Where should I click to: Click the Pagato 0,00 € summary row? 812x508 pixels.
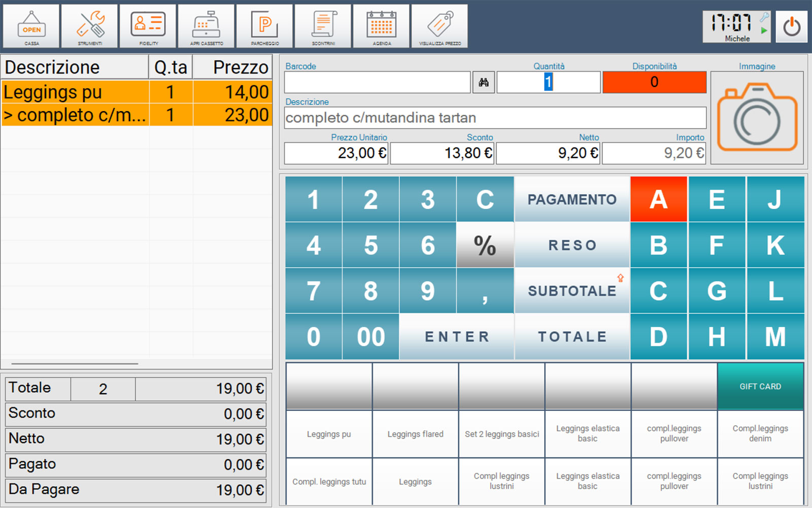tap(136, 464)
